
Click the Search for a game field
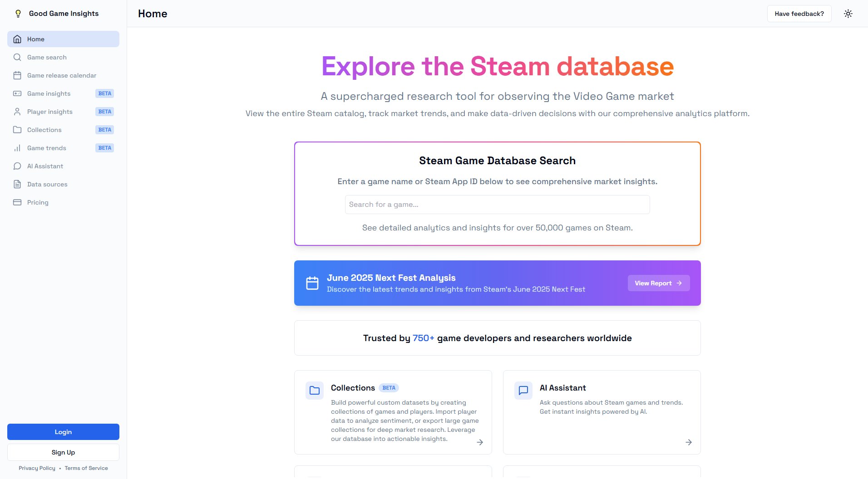pyautogui.click(x=497, y=205)
